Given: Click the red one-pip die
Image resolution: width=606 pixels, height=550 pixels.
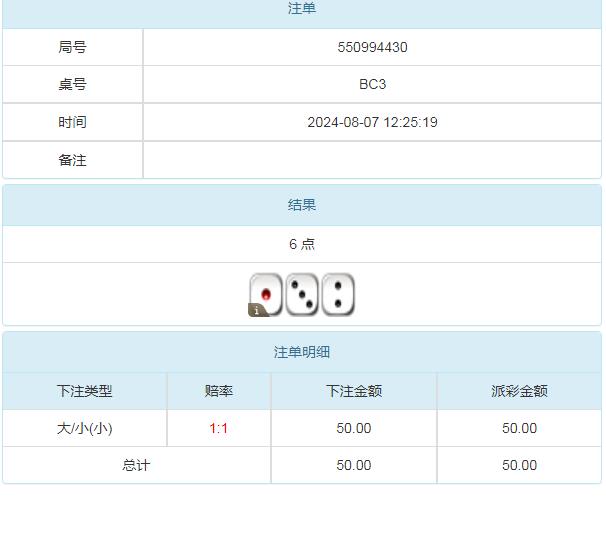Looking at the screenshot, I should tap(266, 293).
